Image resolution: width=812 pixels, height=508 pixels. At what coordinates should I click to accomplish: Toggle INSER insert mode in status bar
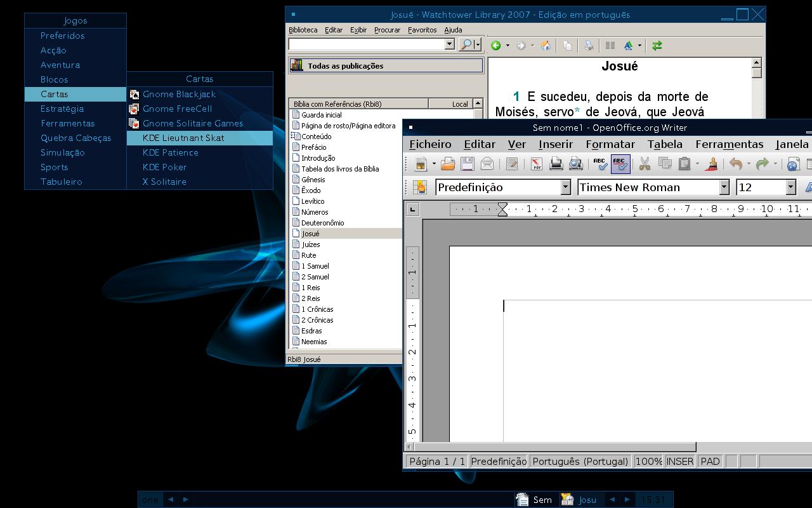pyautogui.click(x=679, y=462)
